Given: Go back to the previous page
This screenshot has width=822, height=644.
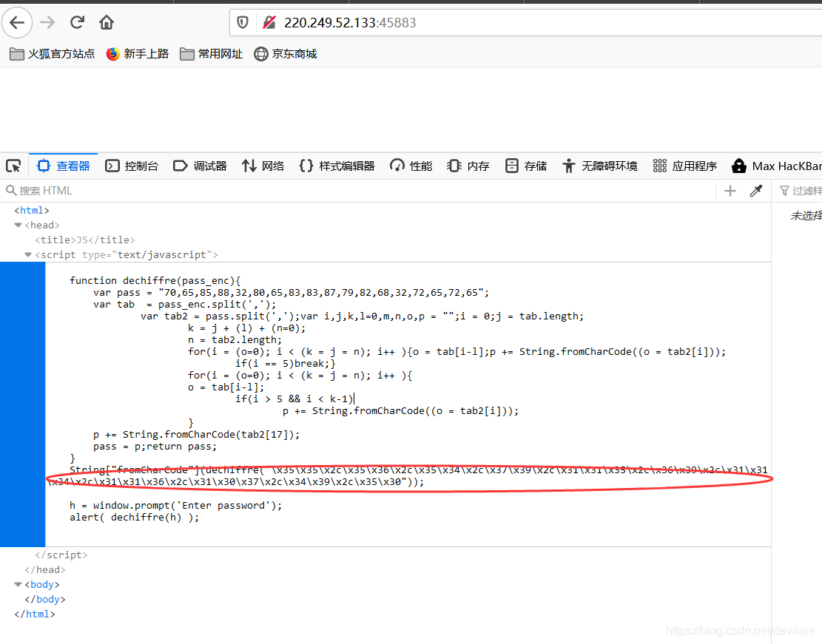Looking at the screenshot, I should 17,22.
